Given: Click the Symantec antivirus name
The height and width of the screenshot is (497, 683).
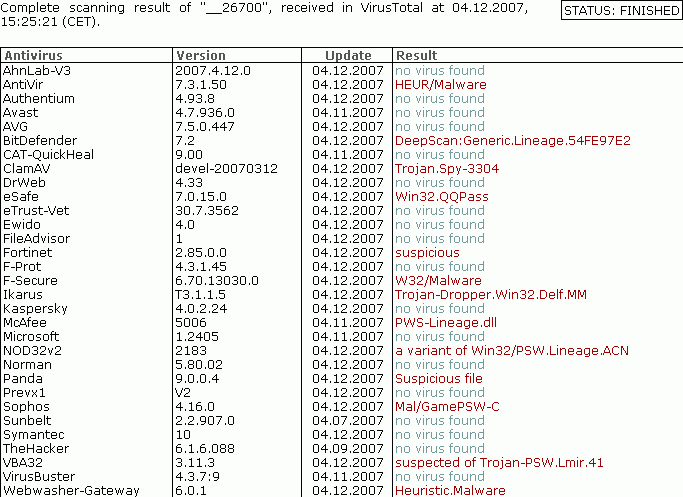Looking at the screenshot, I should [x=34, y=434].
